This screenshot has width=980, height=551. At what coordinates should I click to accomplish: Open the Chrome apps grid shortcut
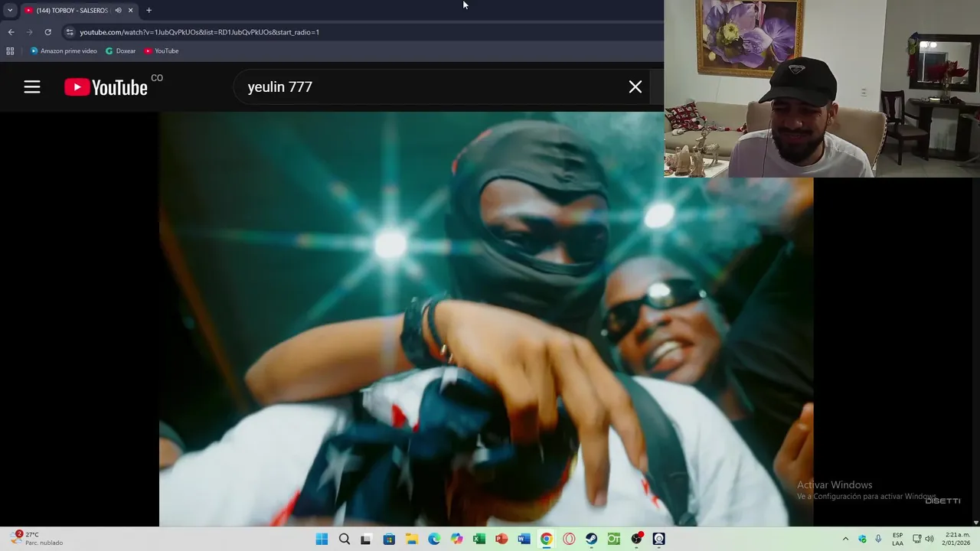(10, 51)
